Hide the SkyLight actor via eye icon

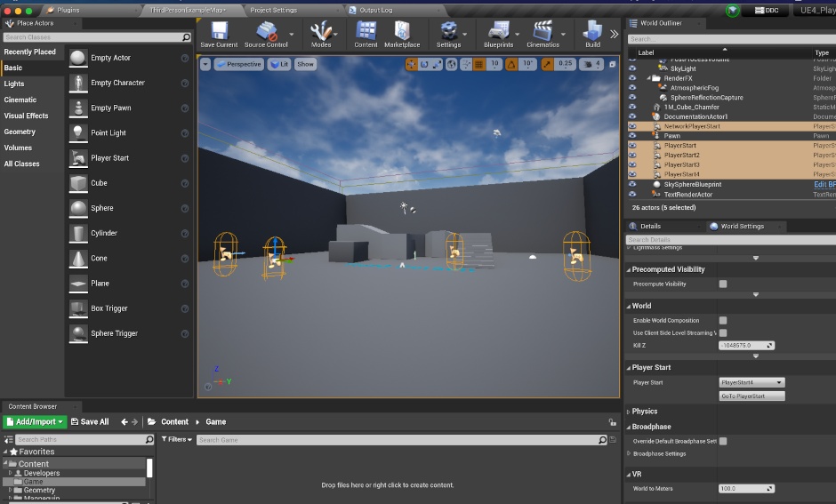coord(633,68)
